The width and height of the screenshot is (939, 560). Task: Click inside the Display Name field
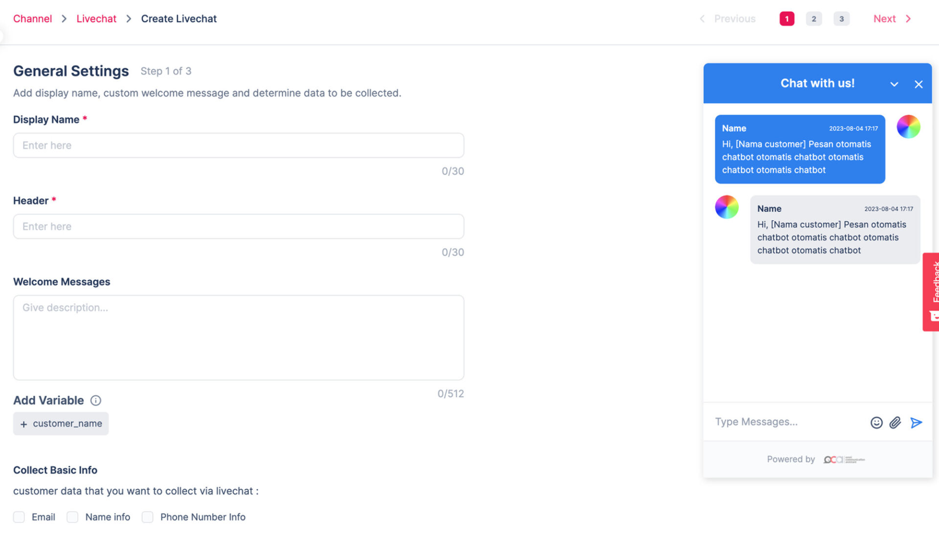pyautogui.click(x=238, y=145)
